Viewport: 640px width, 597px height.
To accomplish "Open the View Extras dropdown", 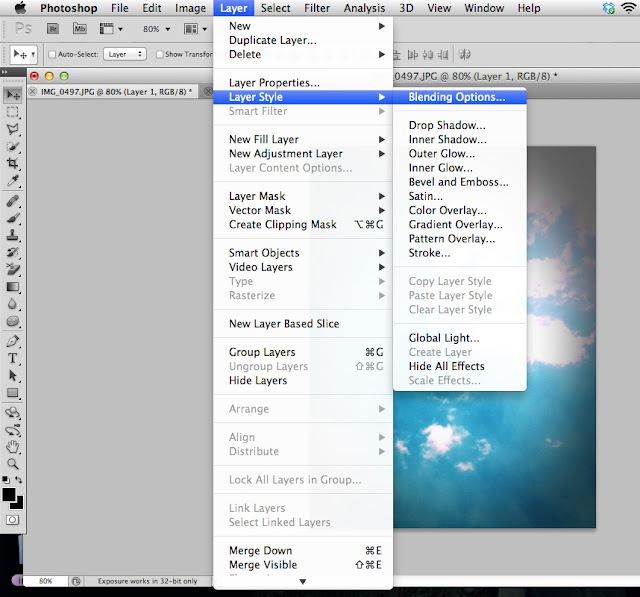I will click(x=111, y=29).
